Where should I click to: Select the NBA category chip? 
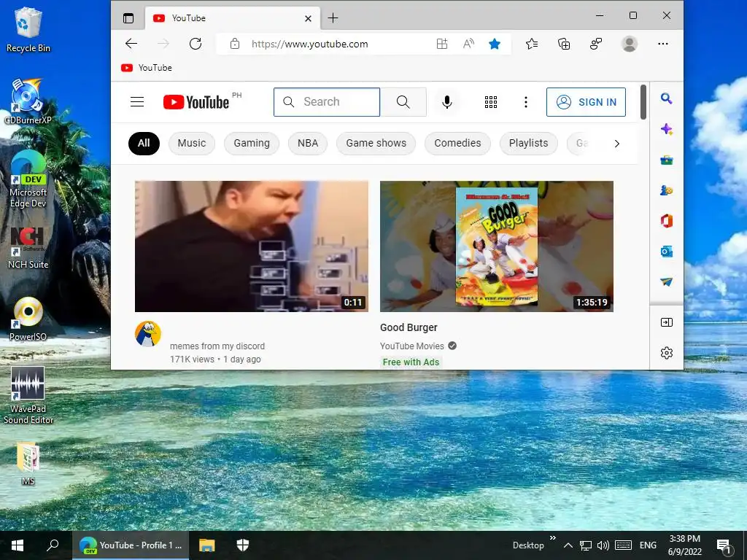(x=308, y=144)
